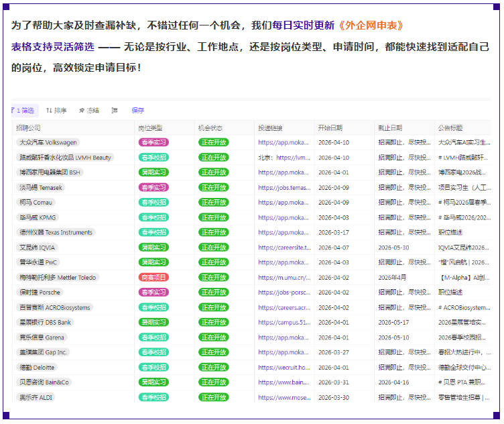The width and height of the screenshot is (504, 424).
Task: Open the wecruit.ho... link for Deloitte
Action: [283, 367]
